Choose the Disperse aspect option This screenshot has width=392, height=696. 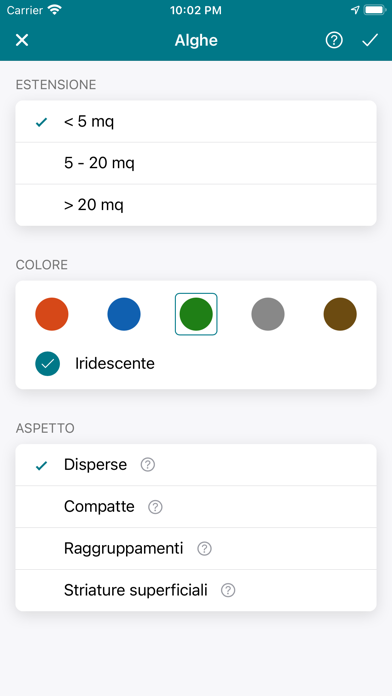pos(196,465)
